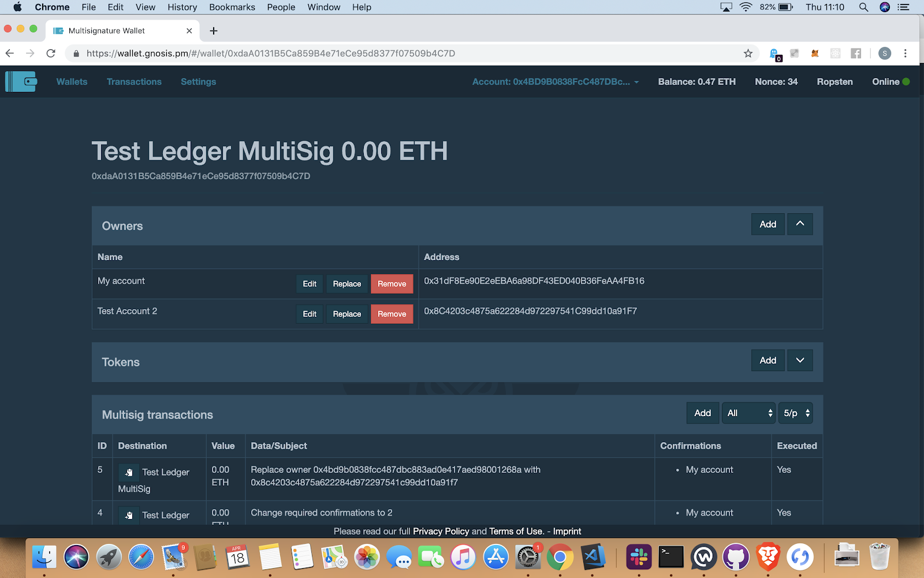
Task: Open the Privacy Policy link
Action: click(441, 531)
